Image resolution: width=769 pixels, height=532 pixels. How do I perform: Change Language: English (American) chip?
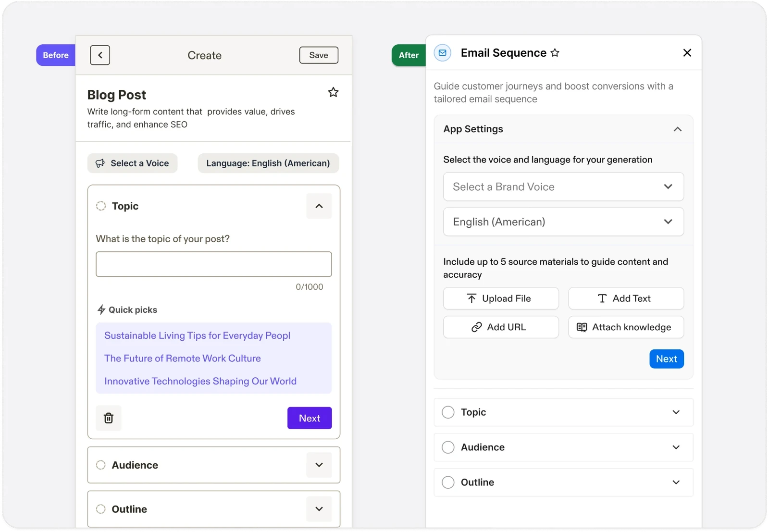pos(268,163)
